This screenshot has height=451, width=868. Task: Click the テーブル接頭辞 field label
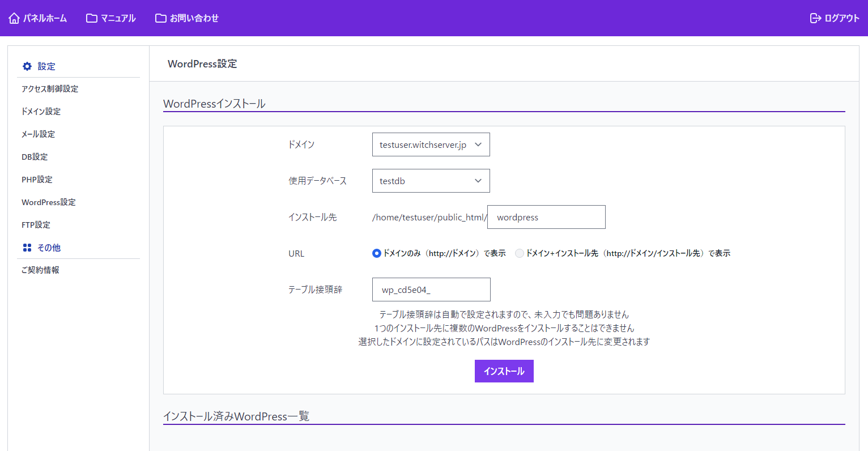point(316,290)
